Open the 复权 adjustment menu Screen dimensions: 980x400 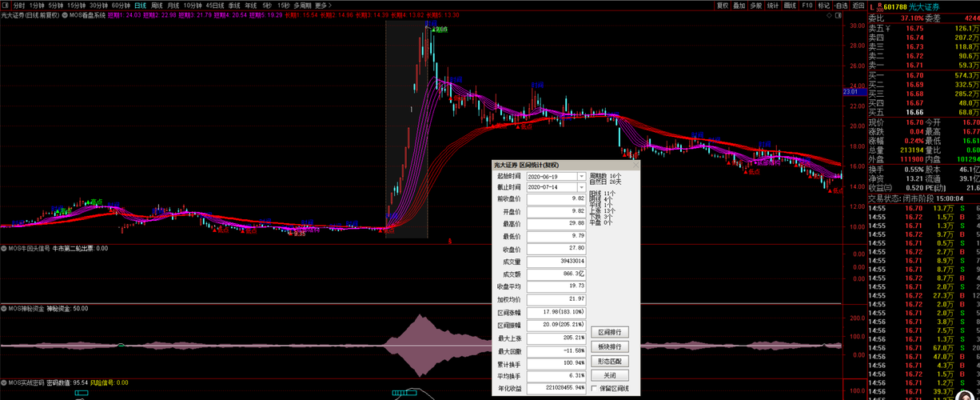pyautogui.click(x=723, y=5)
